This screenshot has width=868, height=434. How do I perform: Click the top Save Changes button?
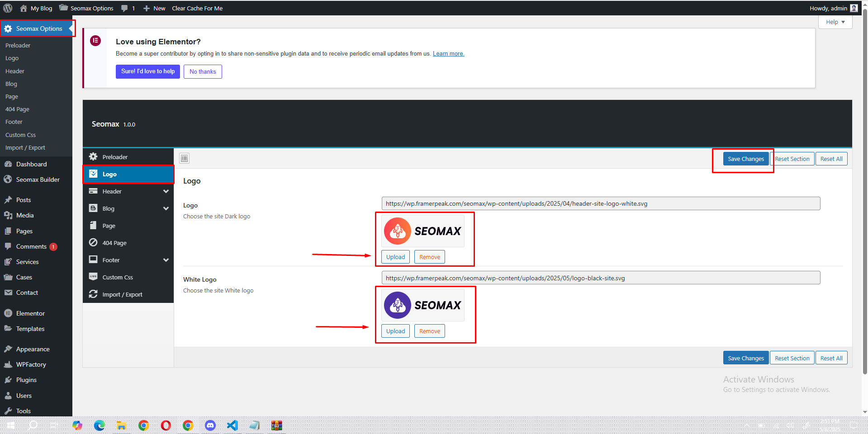[x=745, y=159]
